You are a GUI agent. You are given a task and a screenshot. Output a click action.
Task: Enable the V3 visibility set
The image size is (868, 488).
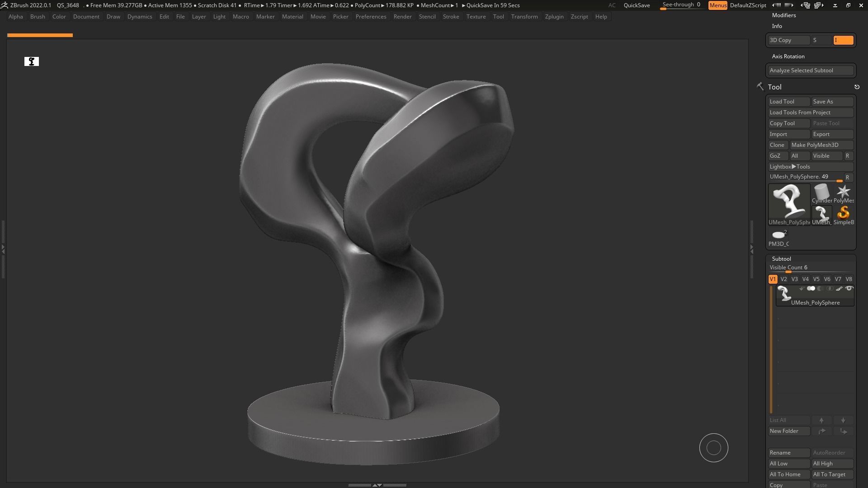(x=794, y=279)
